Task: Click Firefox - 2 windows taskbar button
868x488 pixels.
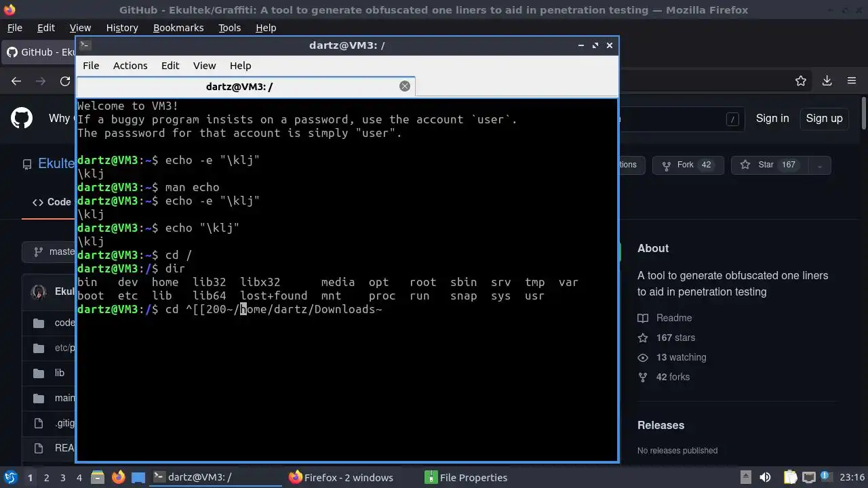Action: click(351, 477)
